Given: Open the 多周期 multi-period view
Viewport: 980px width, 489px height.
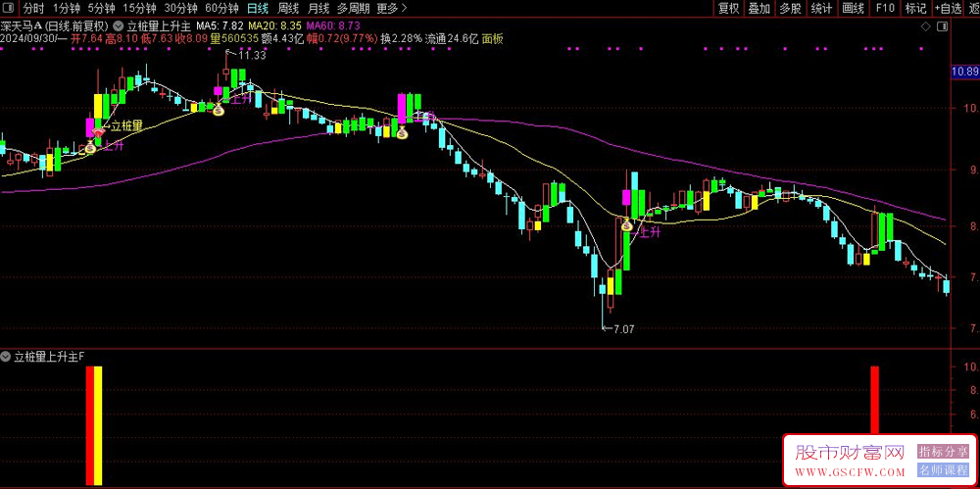Looking at the screenshot, I should (x=353, y=8).
